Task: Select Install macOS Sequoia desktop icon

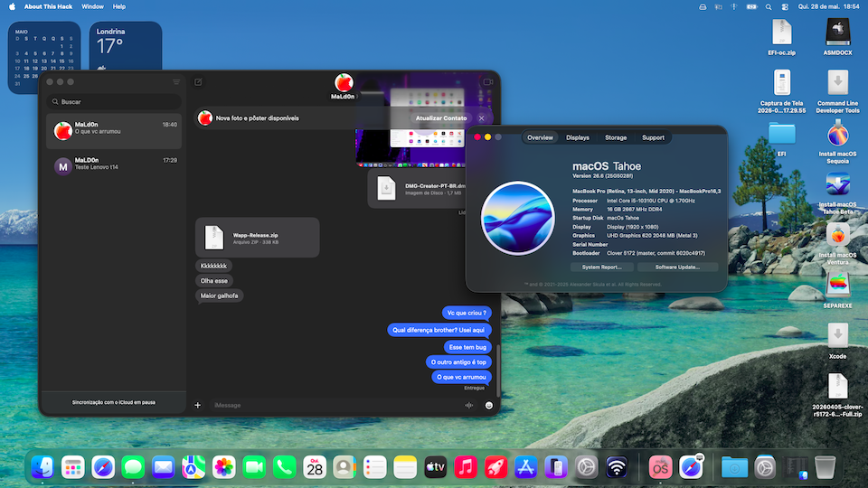Action: click(x=837, y=142)
